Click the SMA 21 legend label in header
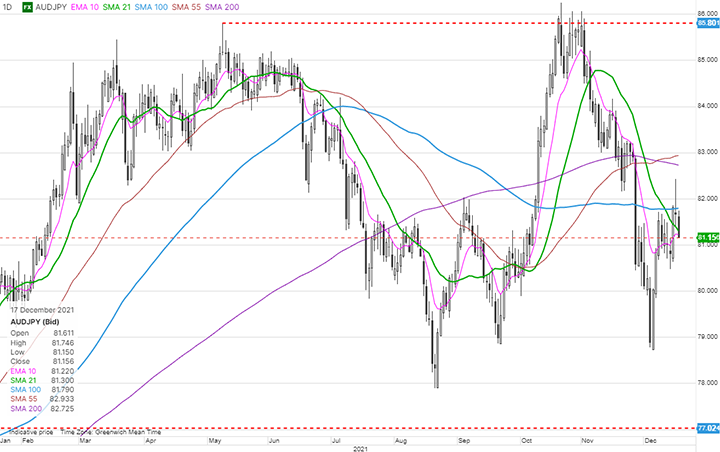This screenshot has width=720, height=452. (x=117, y=7)
